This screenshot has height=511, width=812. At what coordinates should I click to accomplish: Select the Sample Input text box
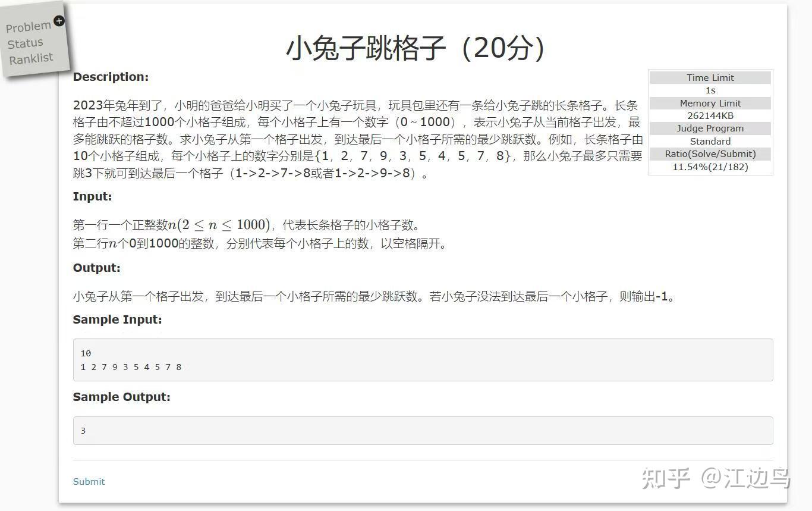point(423,359)
